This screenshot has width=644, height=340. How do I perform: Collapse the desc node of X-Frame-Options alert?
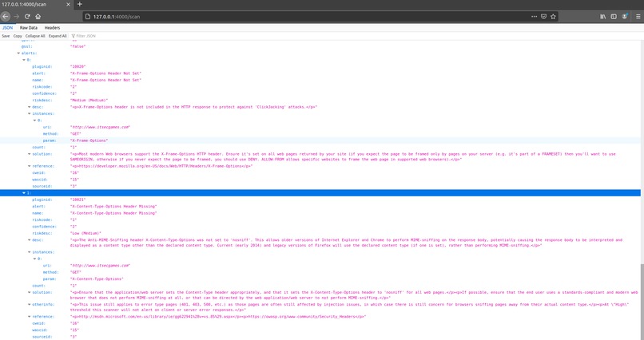[x=29, y=107]
